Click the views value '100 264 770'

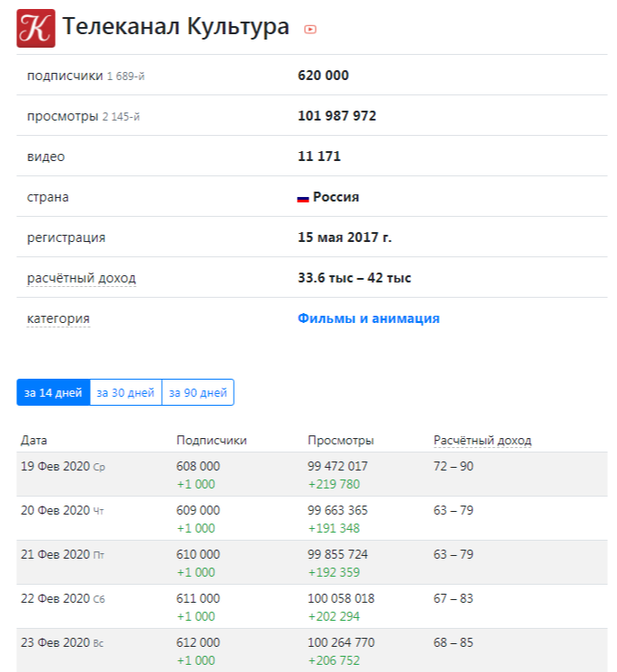(341, 642)
